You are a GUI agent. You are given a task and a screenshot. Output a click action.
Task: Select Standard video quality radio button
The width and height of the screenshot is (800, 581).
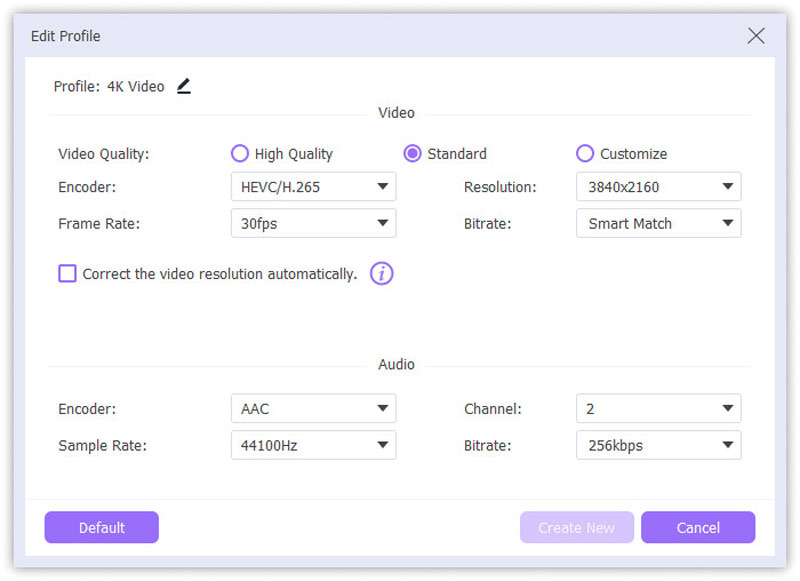click(445, 154)
